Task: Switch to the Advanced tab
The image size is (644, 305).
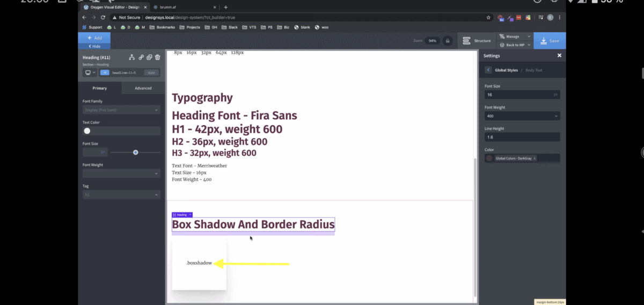Action: click(x=143, y=88)
